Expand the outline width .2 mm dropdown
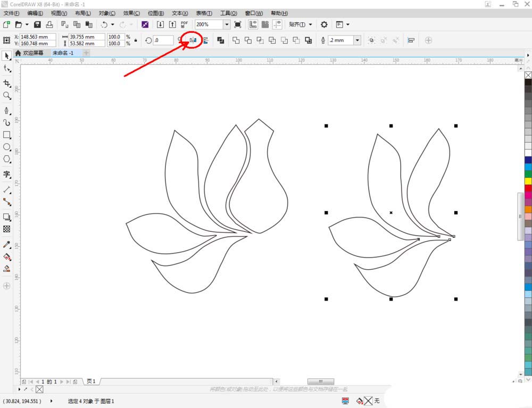This screenshot has height=408, width=532. 358,40
